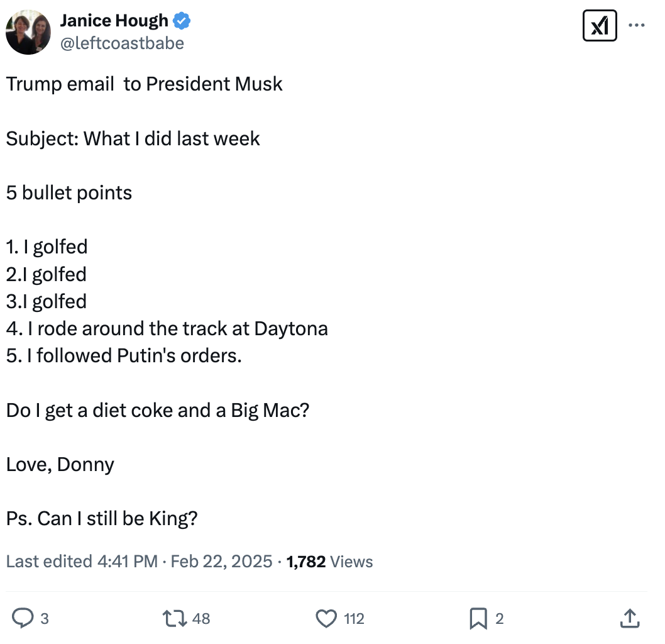Click the bookmark count showing 2
Image resolution: width=665 pixels, height=644 pixels.
click(x=501, y=619)
